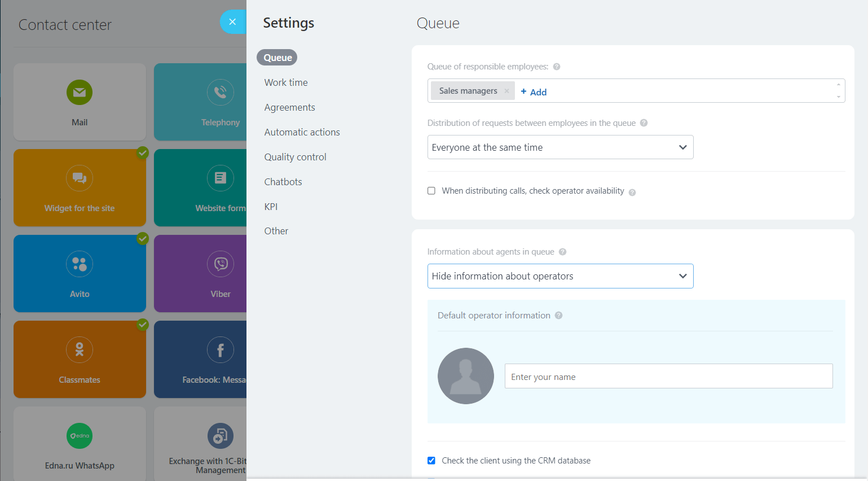Select the Queue settings tab
Image resolution: width=868 pixels, height=481 pixels.
tap(277, 58)
